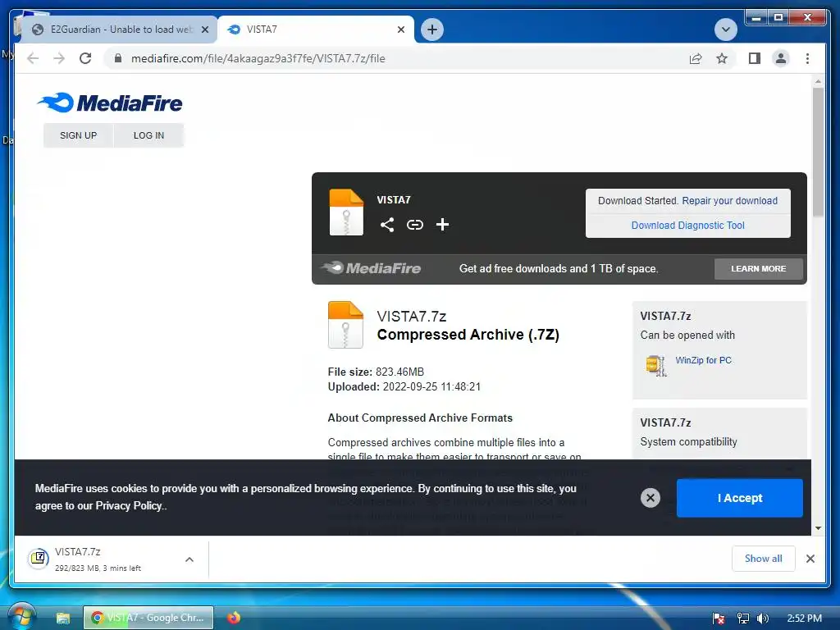Close the downloads bar
The width and height of the screenshot is (840, 630).
coord(810,559)
